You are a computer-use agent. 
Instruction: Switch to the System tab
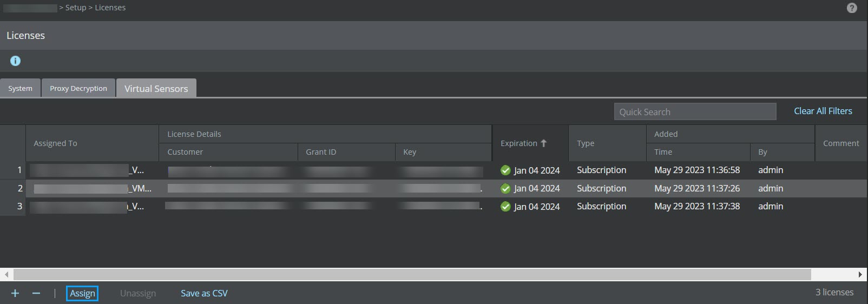(x=20, y=88)
